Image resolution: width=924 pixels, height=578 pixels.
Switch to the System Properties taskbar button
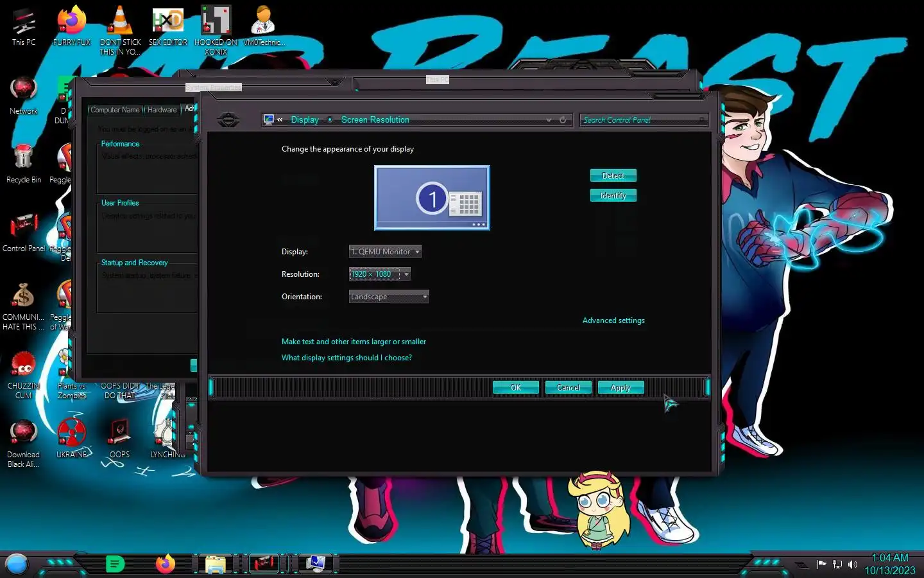pos(316,564)
